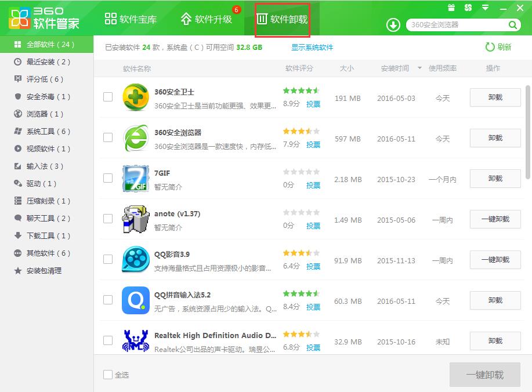
Task: Switch to 软件卸载 tab
Action: tap(283, 19)
